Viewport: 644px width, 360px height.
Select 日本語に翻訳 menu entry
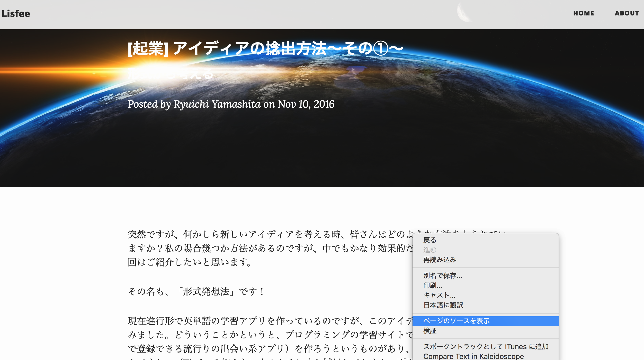click(485, 305)
